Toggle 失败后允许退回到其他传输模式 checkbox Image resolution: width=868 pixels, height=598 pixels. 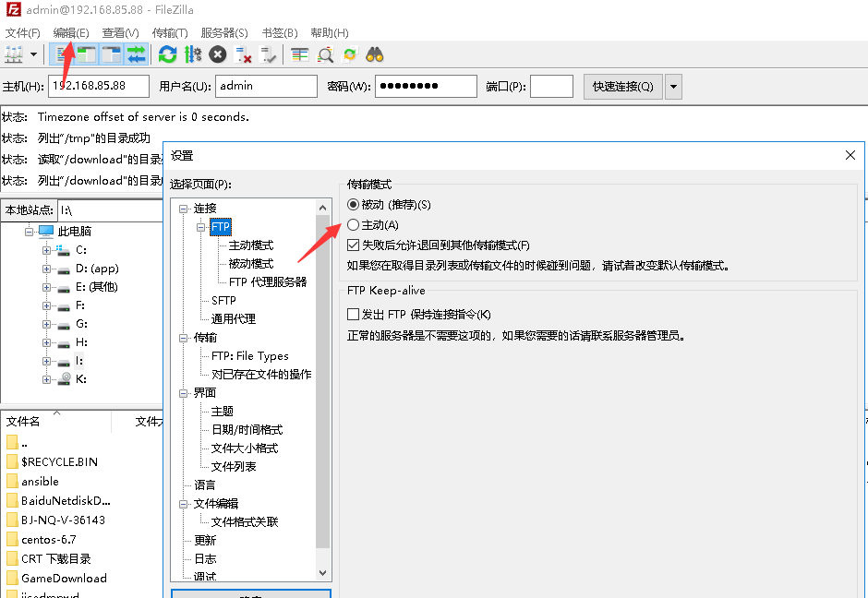tap(353, 245)
